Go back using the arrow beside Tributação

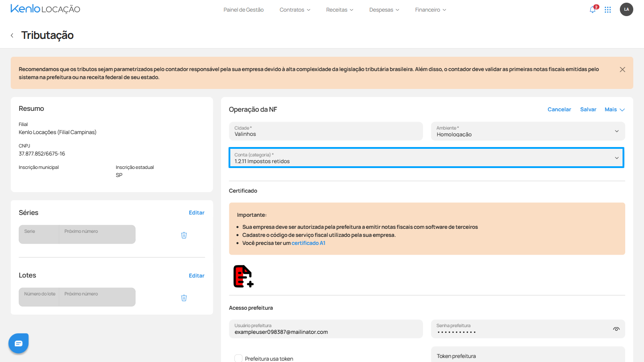tap(12, 35)
